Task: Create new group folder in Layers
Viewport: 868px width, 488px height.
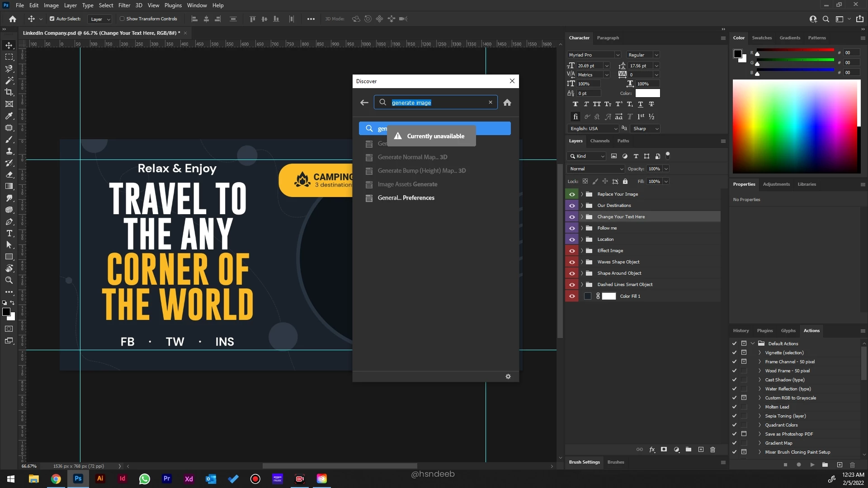Action: click(x=689, y=450)
